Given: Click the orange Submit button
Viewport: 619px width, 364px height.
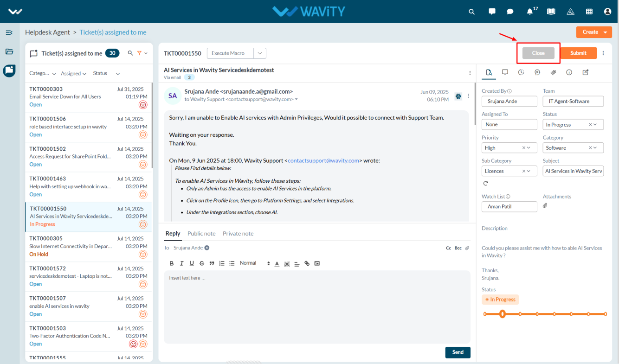Looking at the screenshot, I should [578, 53].
